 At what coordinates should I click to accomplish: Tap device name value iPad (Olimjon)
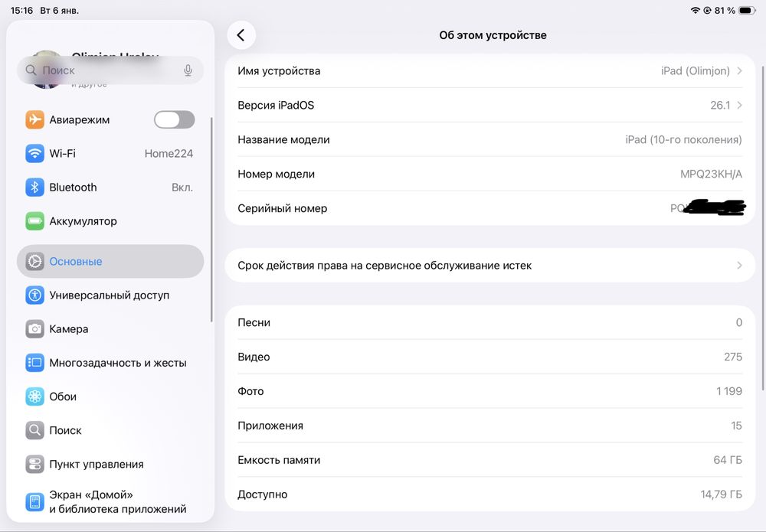coord(696,70)
